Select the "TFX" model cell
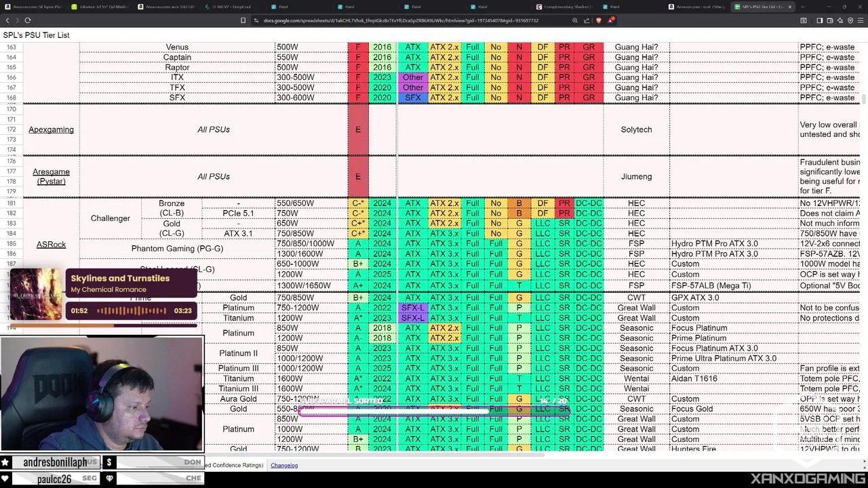The height and width of the screenshot is (488, 868). 177,87
